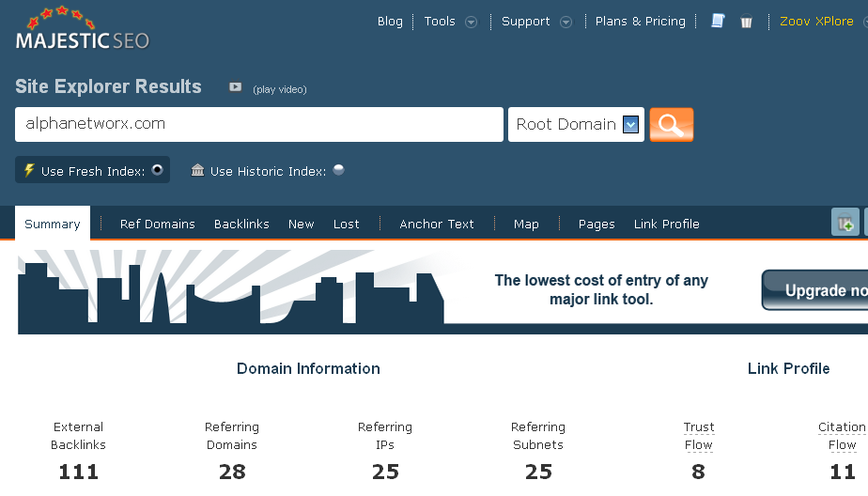Expand the Support dropdown menu
Viewport: 868px width, 496px height.
566,22
